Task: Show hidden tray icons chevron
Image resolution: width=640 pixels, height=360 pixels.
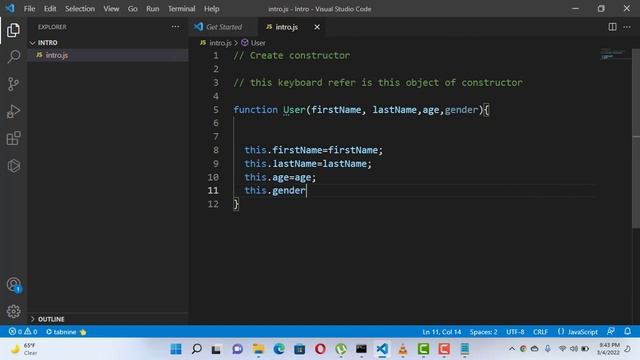Action: pyautogui.click(x=511, y=349)
